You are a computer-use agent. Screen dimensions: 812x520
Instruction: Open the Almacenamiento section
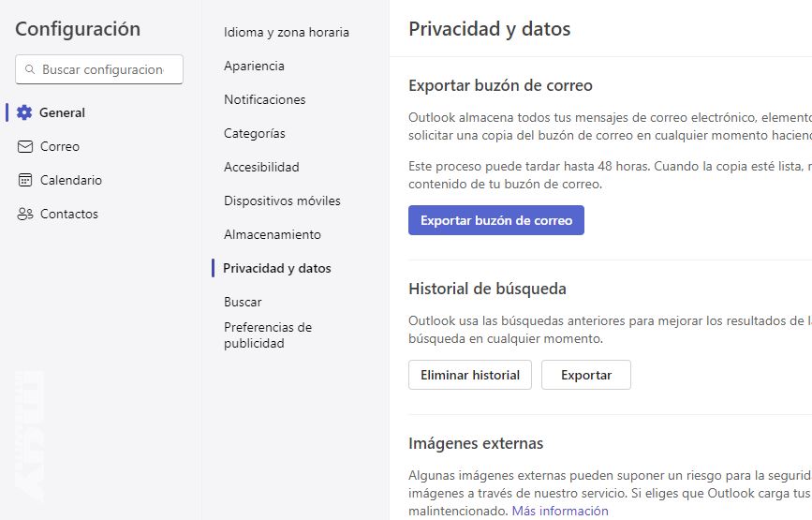point(272,234)
